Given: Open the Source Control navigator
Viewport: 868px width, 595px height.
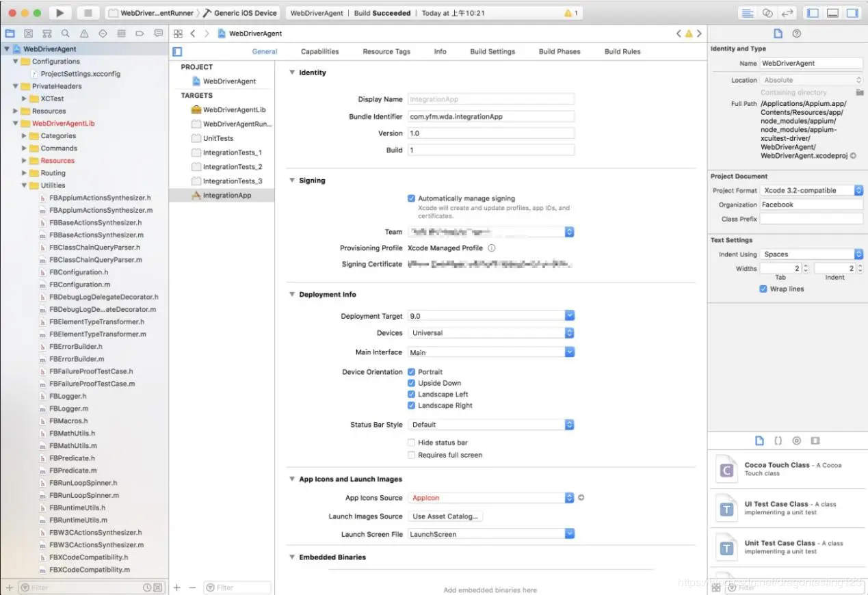Looking at the screenshot, I should [28, 33].
